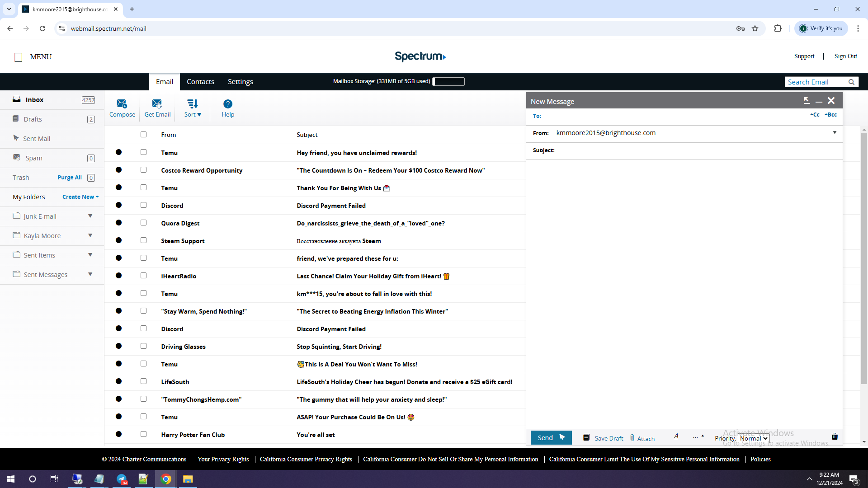Click the trash icon to discard message
This screenshot has height=488, width=868.
(835, 436)
